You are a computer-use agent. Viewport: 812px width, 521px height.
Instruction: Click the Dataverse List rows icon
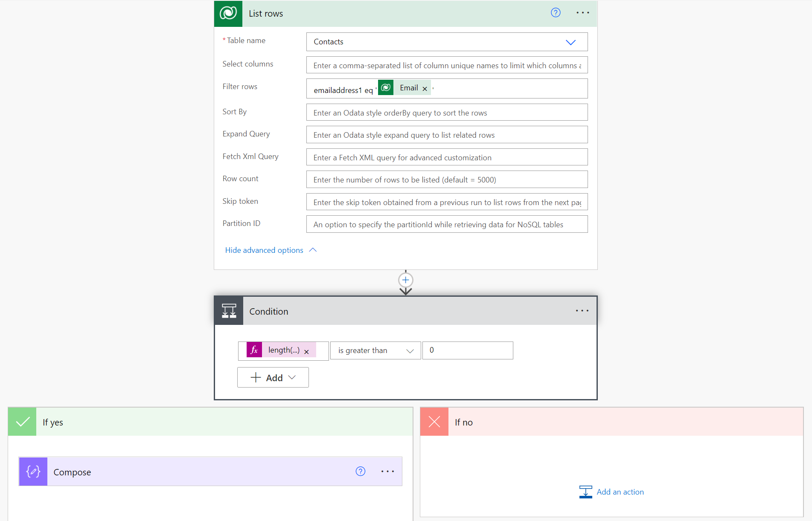click(228, 14)
